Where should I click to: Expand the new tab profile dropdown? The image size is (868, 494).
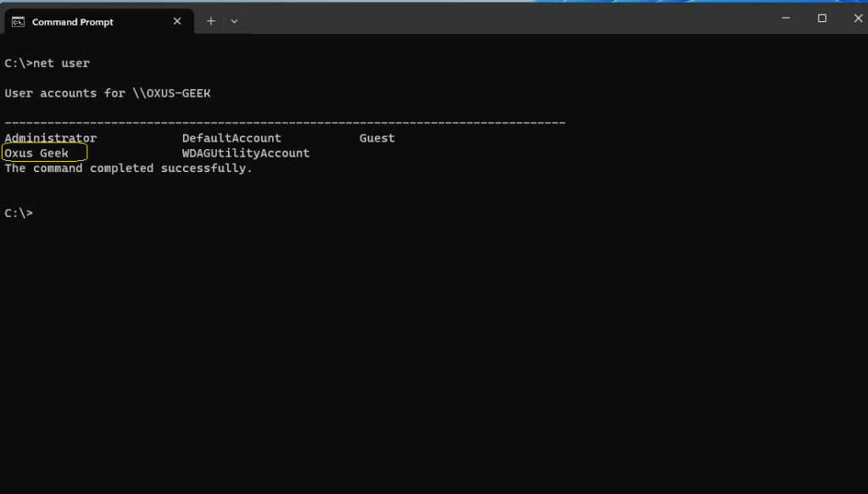click(x=234, y=21)
